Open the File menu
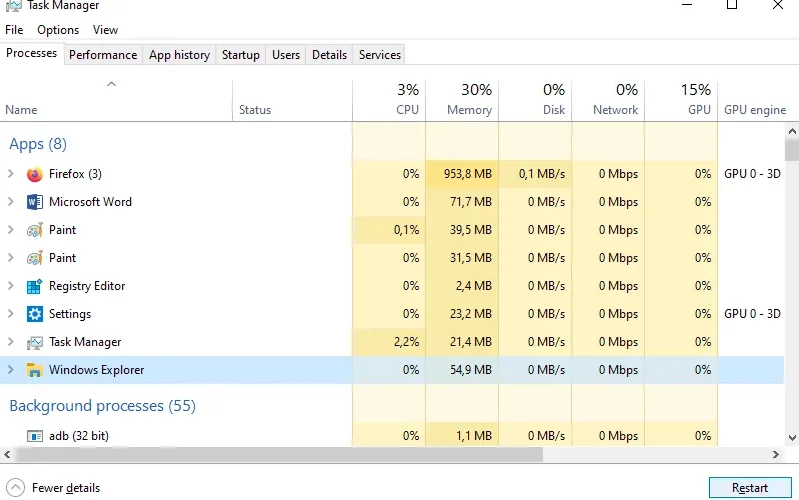The height and width of the screenshot is (500, 799). (14, 30)
